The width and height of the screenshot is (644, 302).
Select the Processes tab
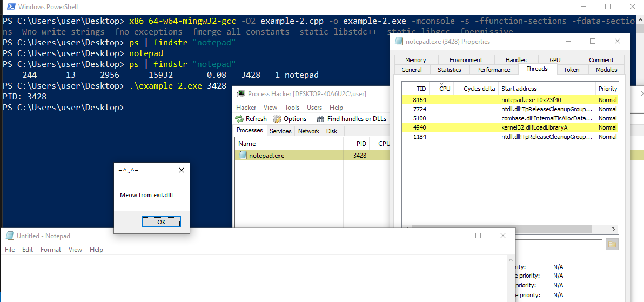pyautogui.click(x=250, y=130)
